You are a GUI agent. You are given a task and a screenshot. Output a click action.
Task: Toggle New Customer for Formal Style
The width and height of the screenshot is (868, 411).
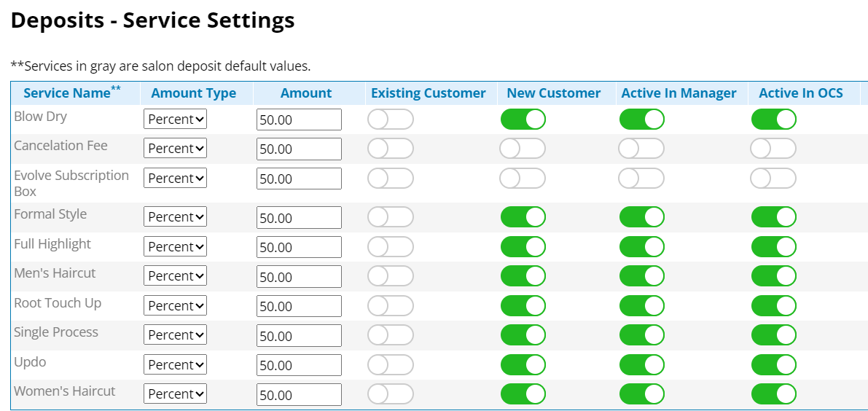(x=523, y=217)
